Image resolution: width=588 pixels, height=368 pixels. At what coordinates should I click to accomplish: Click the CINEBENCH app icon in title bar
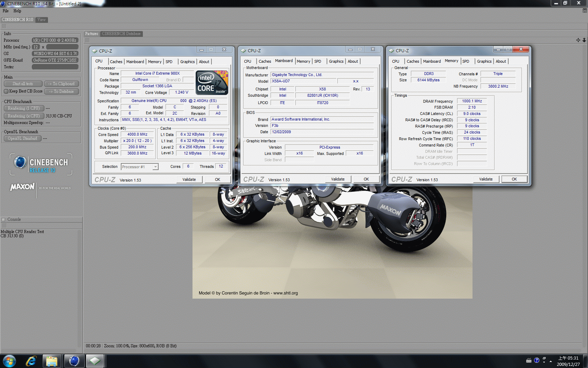[3, 4]
